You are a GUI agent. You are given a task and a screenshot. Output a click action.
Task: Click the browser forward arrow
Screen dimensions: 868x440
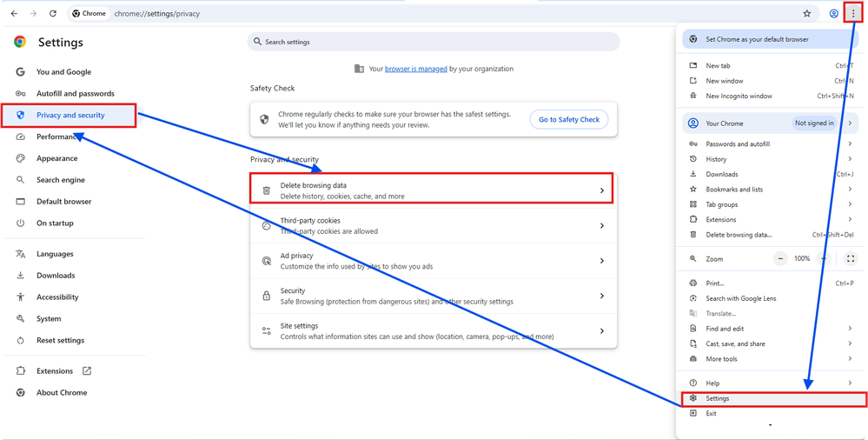[33, 14]
